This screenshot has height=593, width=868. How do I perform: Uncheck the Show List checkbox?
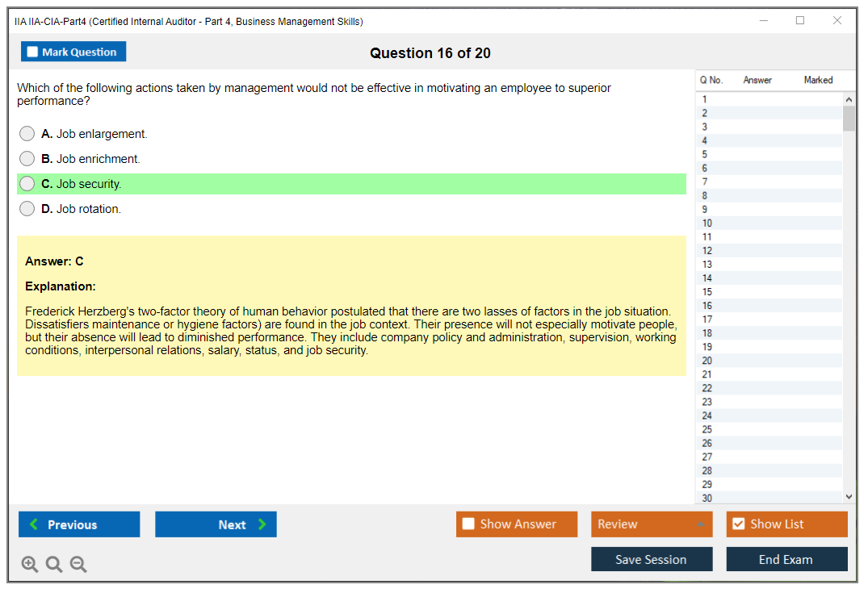pos(739,524)
